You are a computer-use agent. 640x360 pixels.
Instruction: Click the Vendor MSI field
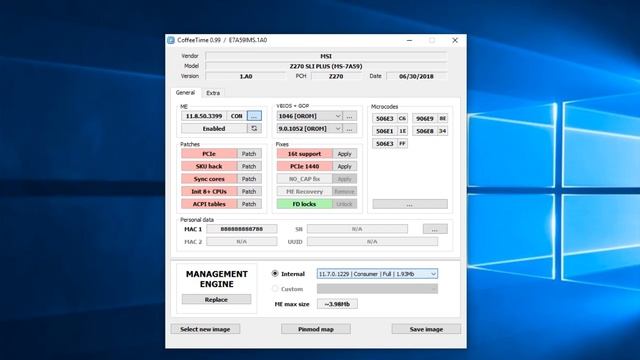pos(326,56)
